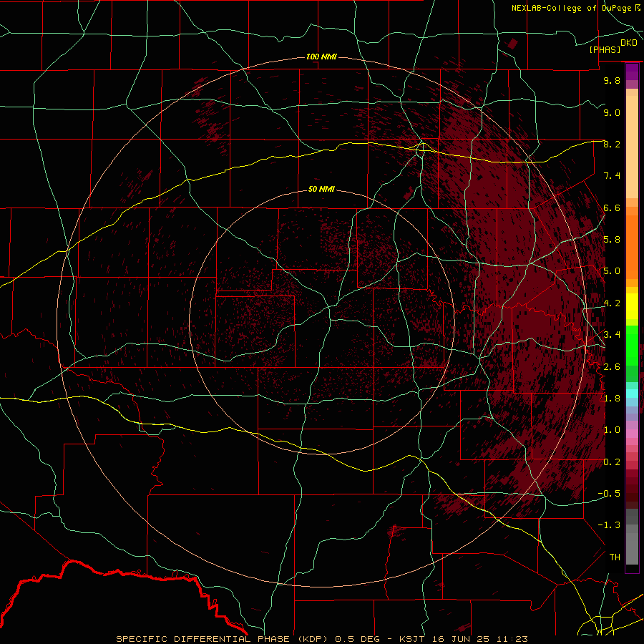Select the 9.0 scale value
This screenshot has width=644, height=644.
pyautogui.click(x=612, y=112)
